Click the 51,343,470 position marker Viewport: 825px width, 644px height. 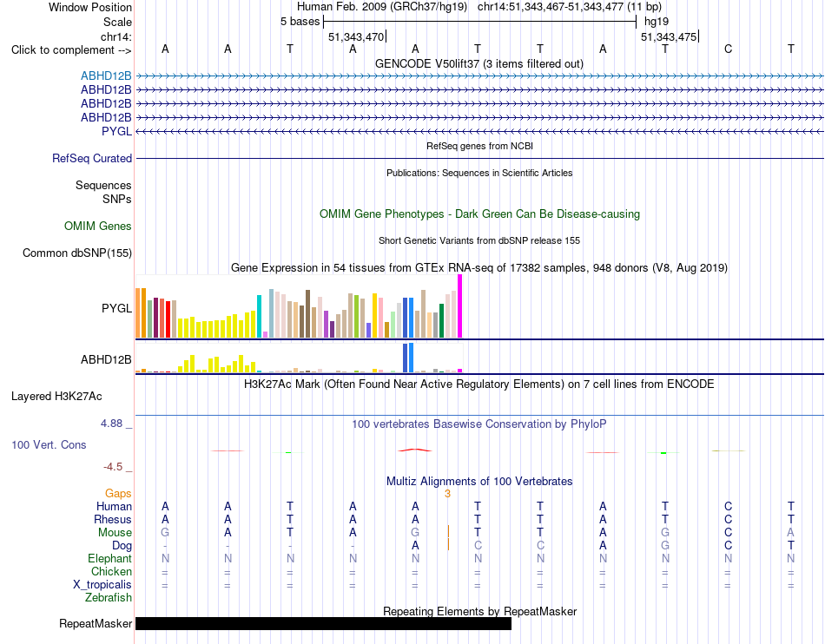[x=356, y=36]
